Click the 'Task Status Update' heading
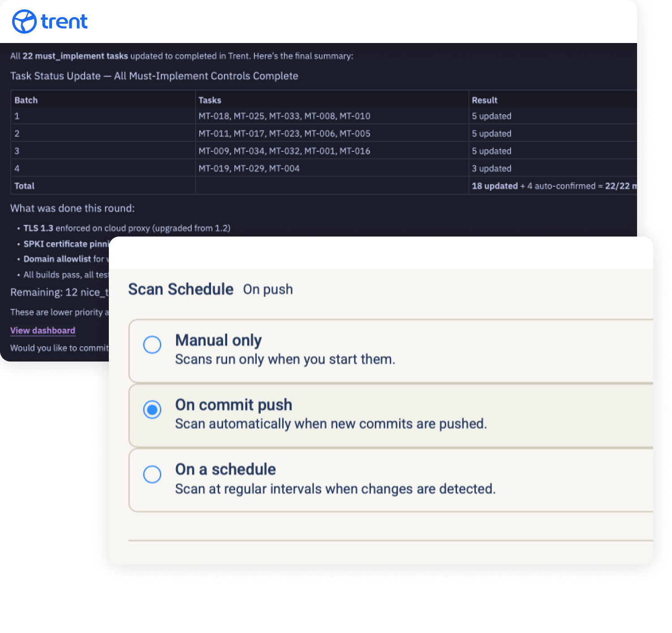 (154, 76)
